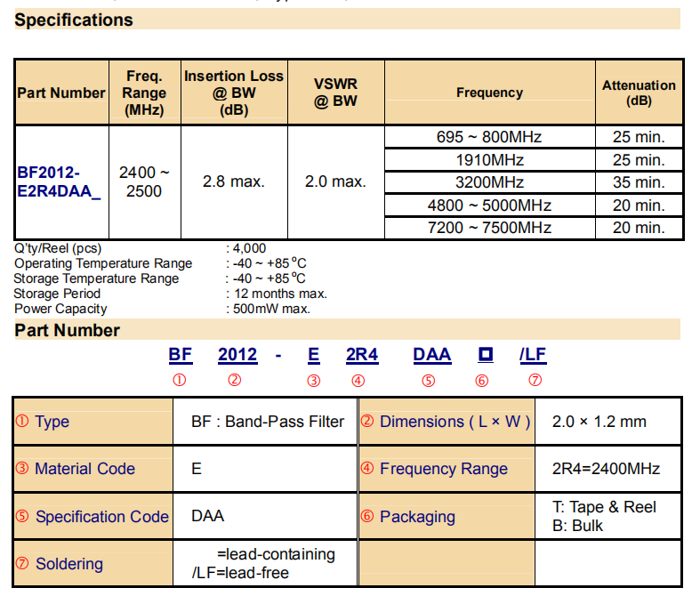Image resolution: width=700 pixels, height=596 pixels.
Task: Select the '2400 ~ 2500' frequency range cell
Action: point(144,181)
